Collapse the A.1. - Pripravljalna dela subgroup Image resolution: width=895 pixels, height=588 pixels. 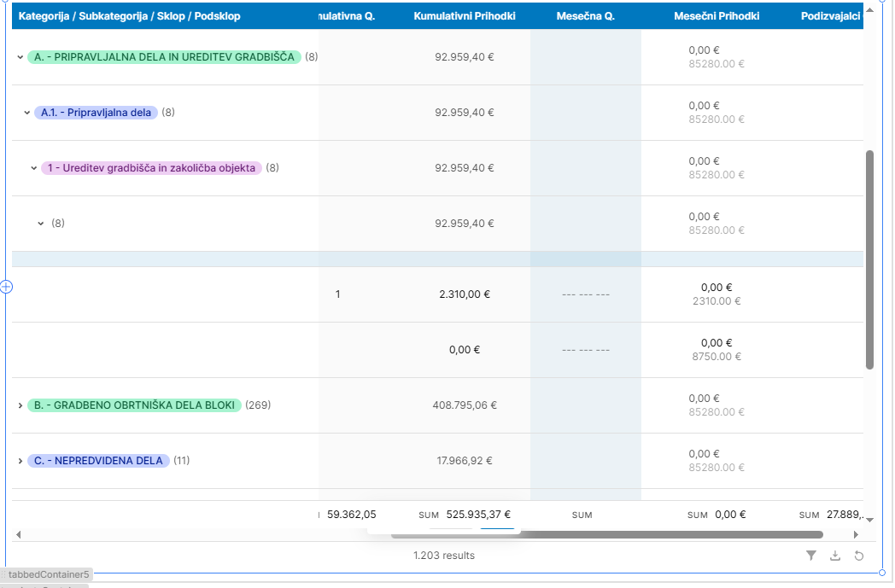coord(26,113)
